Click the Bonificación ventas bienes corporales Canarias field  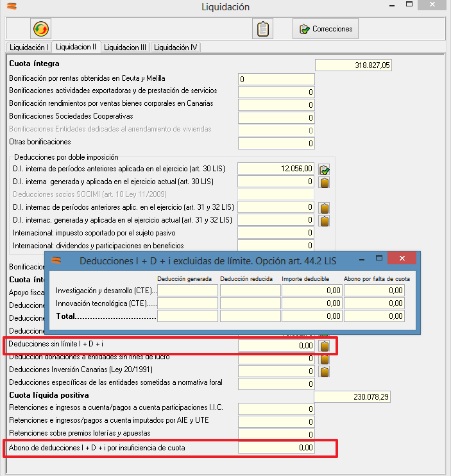tap(277, 105)
